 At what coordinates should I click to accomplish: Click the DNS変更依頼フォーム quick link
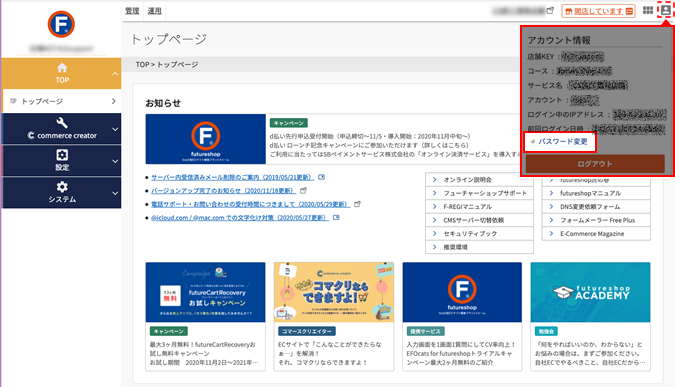tap(596, 206)
